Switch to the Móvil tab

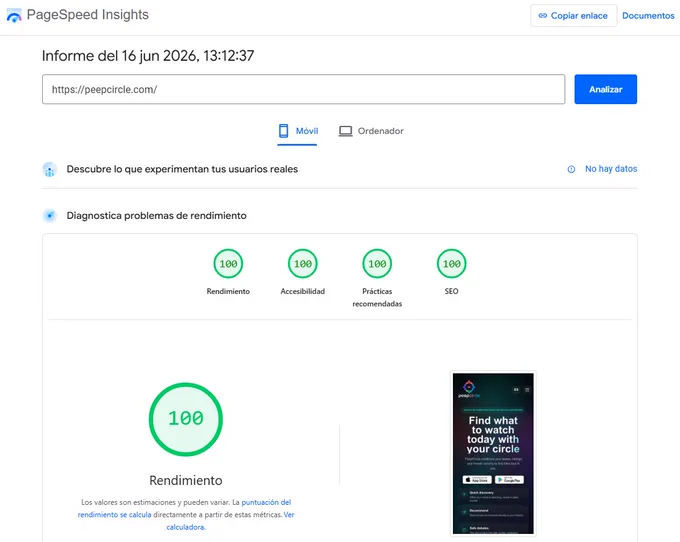coord(298,131)
